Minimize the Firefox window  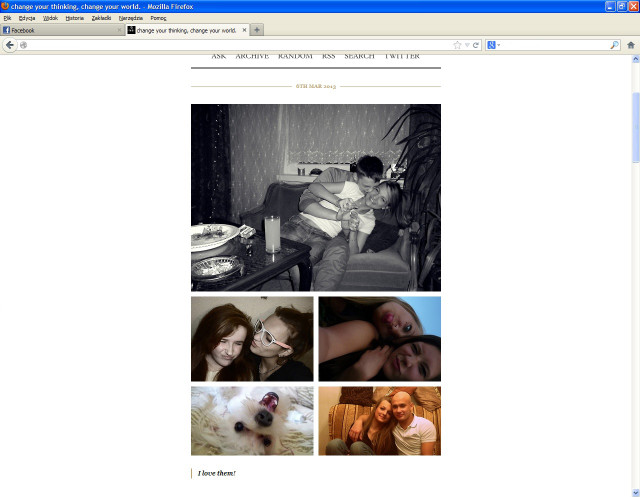(610, 6)
